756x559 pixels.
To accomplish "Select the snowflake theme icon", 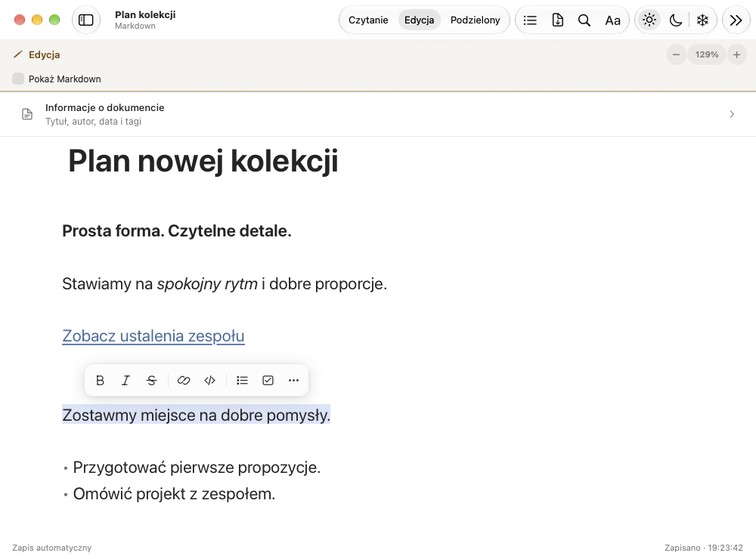I will (x=702, y=20).
